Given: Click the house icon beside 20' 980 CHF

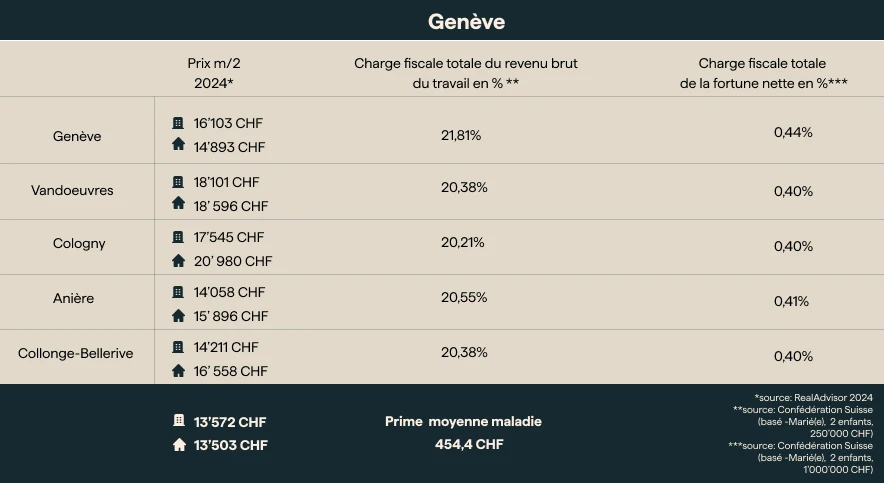Looking at the screenshot, I should click(x=178, y=260).
